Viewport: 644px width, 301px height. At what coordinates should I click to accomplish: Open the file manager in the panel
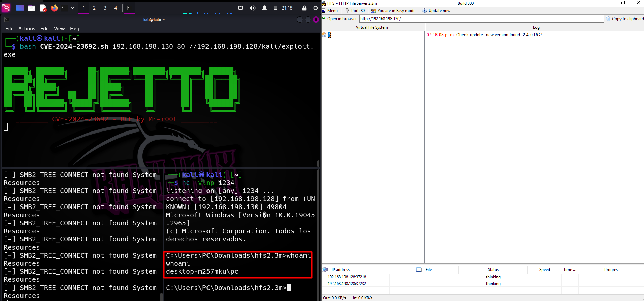point(32,8)
